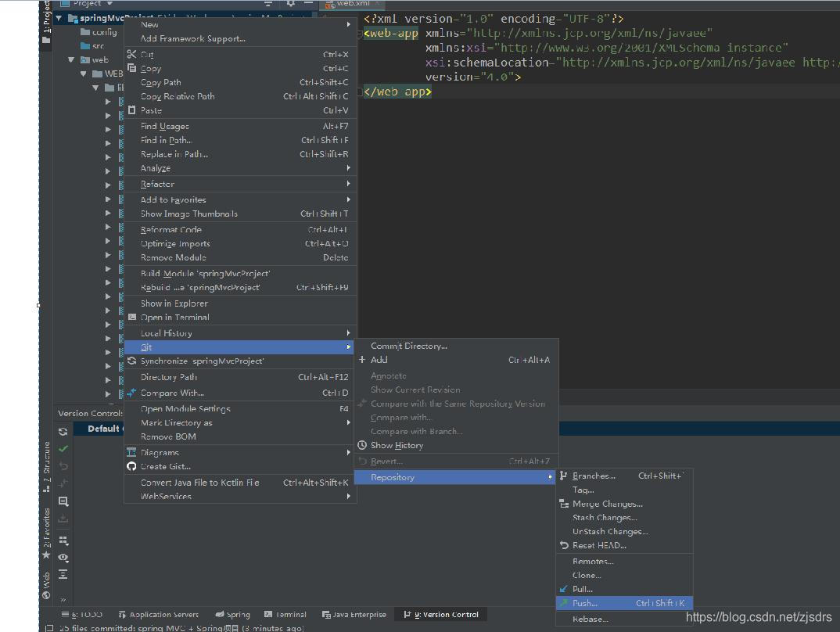Click Merge Changes in the Repository submenu
840x632 pixels.
(x=624, y=504)
